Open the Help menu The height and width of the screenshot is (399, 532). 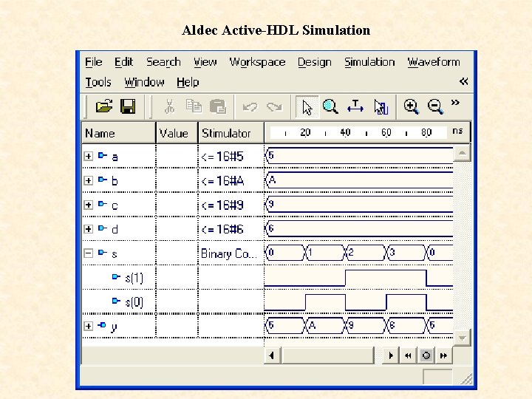[188, 83]
